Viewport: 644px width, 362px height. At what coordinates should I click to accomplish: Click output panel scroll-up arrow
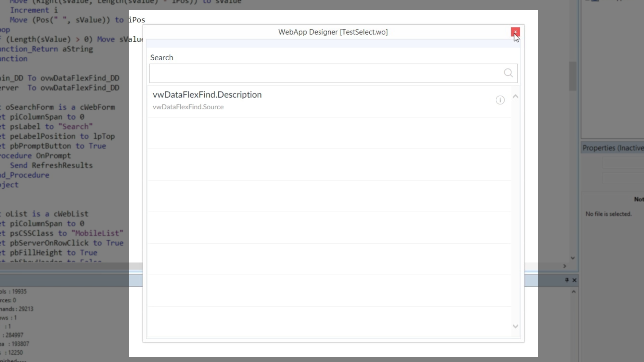coord(574,292)
